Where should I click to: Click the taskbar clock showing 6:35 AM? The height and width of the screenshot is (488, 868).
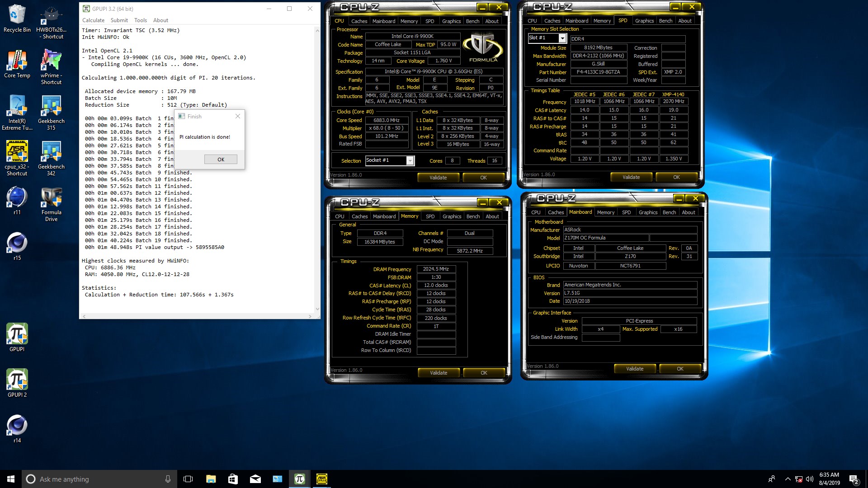(x=829, y=479)
